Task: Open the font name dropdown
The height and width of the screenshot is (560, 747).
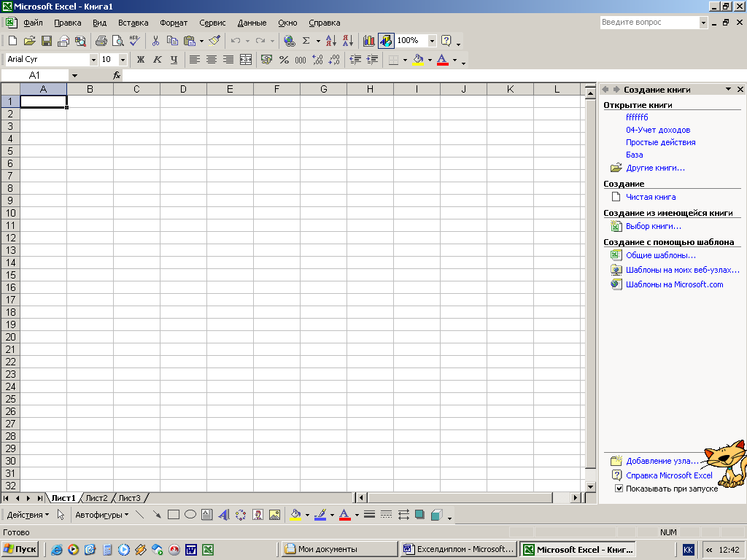Action: pos(93,60)
